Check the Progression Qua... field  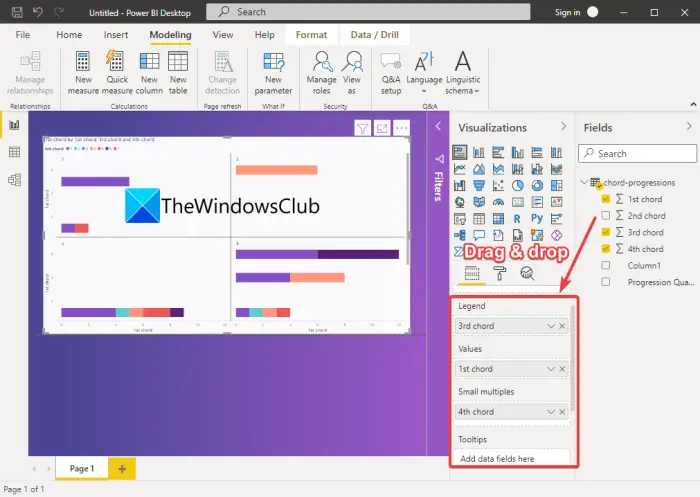(x=605, y=282)
